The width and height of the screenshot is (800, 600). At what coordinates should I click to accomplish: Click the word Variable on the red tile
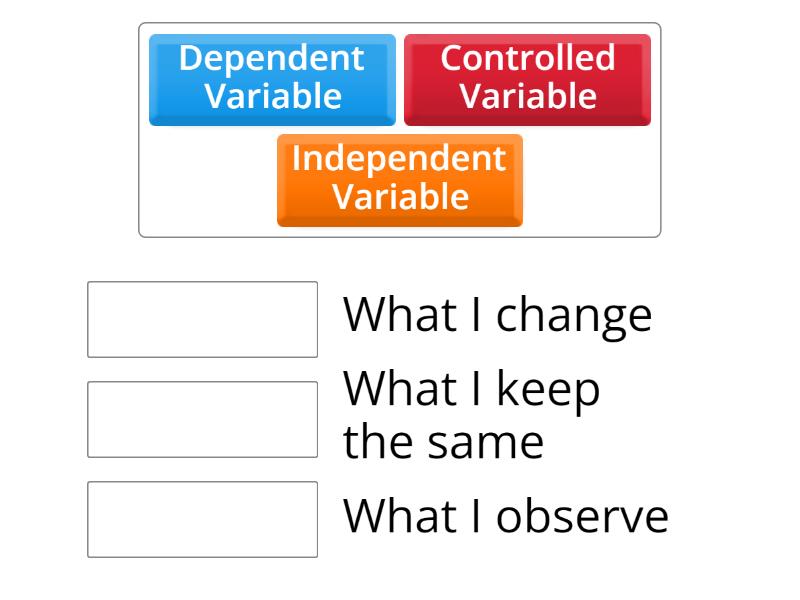click(528, 97)
